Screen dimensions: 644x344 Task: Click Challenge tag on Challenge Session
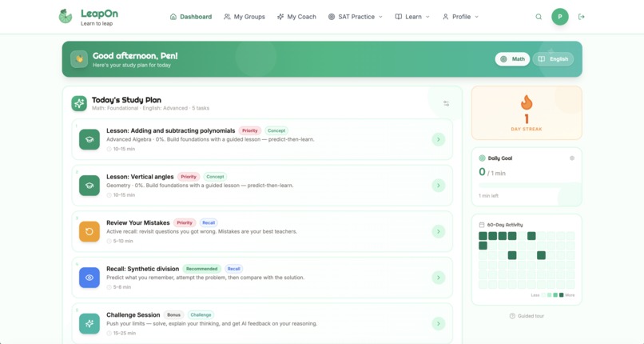click(x=201, y=315)
